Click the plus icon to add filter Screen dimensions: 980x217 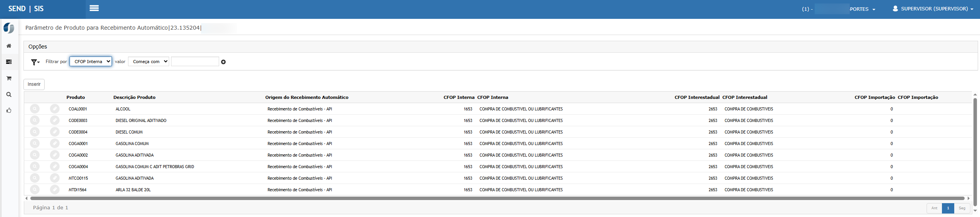pyautogui.click(x=223, y=62)
